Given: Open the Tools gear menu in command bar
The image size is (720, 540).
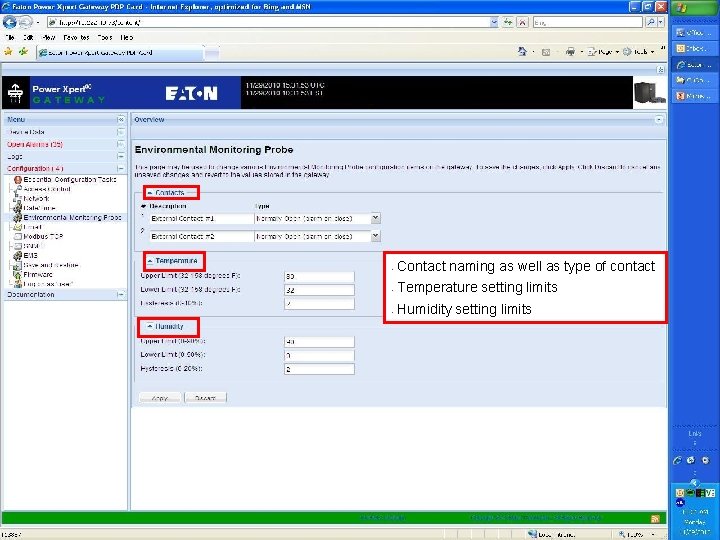Looking at the screenshot, I should 638,52.
